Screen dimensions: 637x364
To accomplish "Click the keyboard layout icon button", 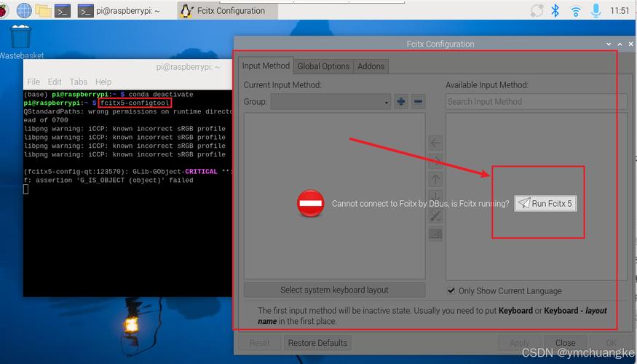I will click(435, 234).
